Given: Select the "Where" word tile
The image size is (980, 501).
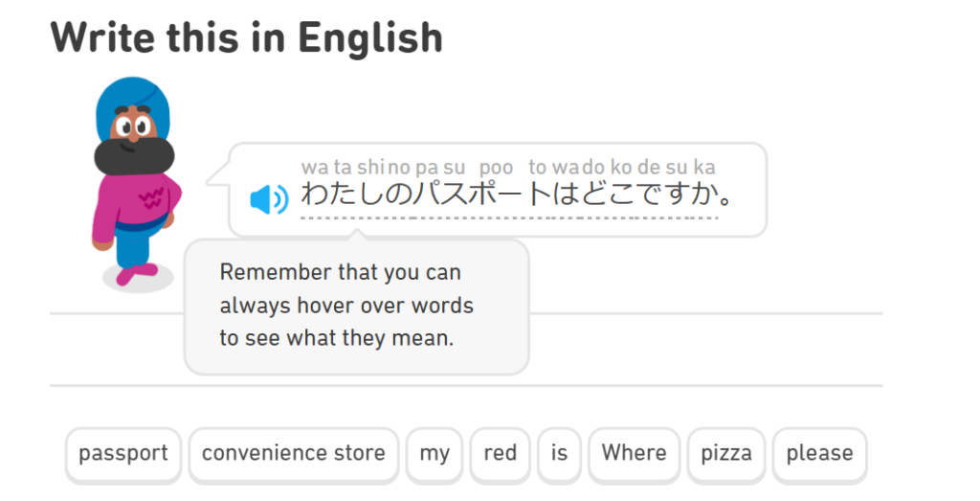Looking at the screenshot, I should click(634, 454).
